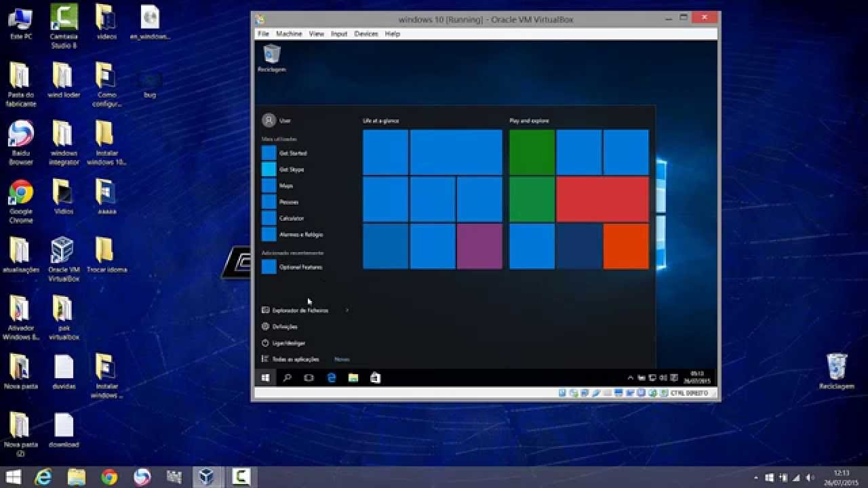Open the videos folder on the desktop
The image size is (868, 488).
pos(106,23)
